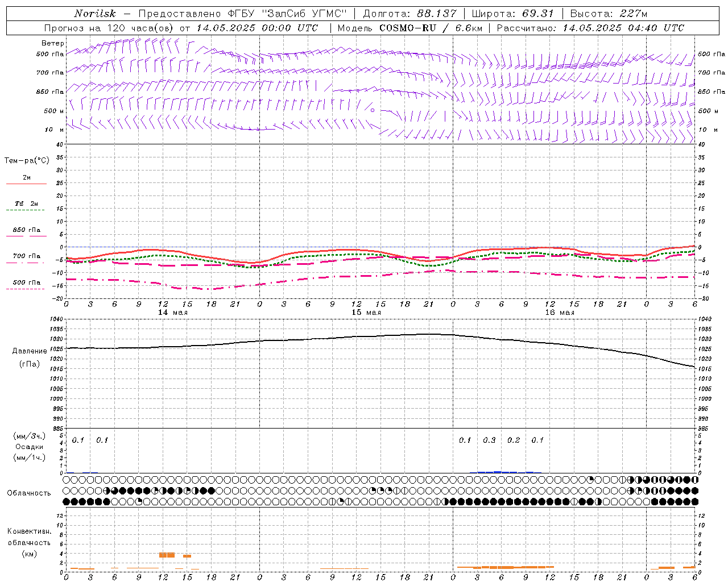
Task: Click the "Прогноз на 120 часа(ов)" forecast text
Action: pyautogui.click(x=109, y=28)
